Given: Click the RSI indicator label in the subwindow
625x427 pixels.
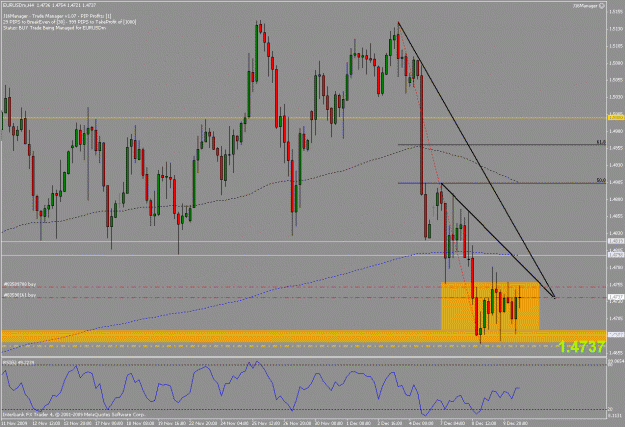Looking at the screenshot, I should point(18,362).
